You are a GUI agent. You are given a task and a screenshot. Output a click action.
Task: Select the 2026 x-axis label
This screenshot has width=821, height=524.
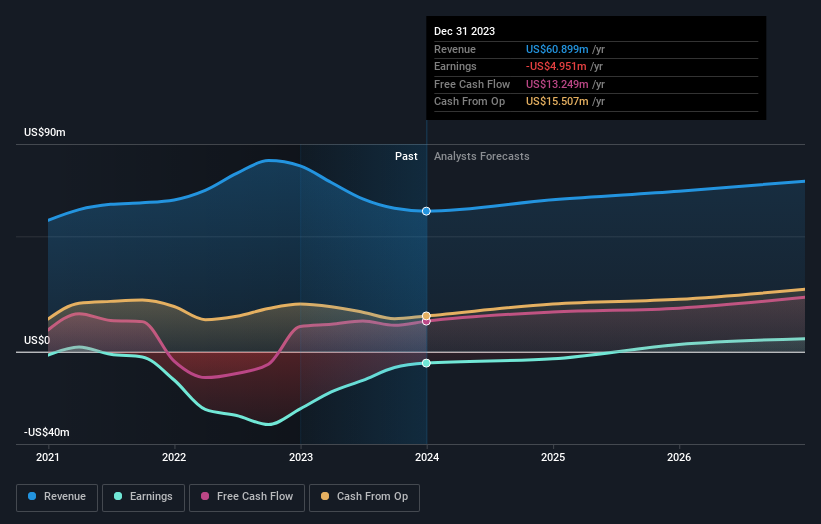click(x=679, y=457)
